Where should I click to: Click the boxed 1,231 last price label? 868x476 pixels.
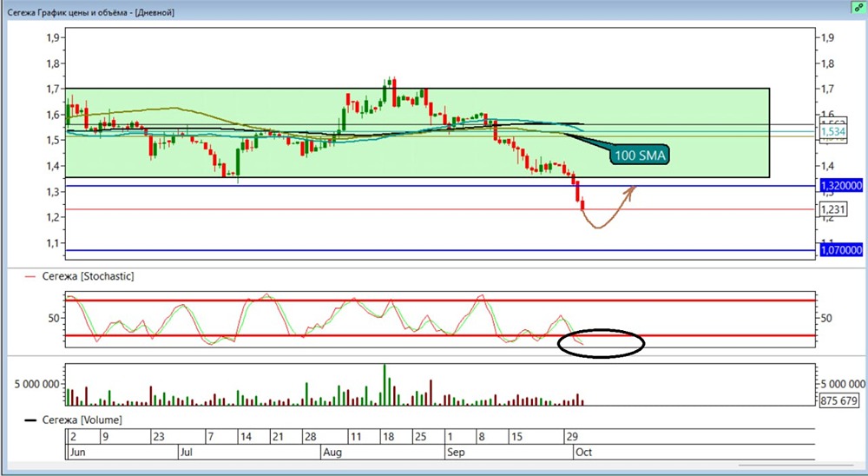pos(833,209)
